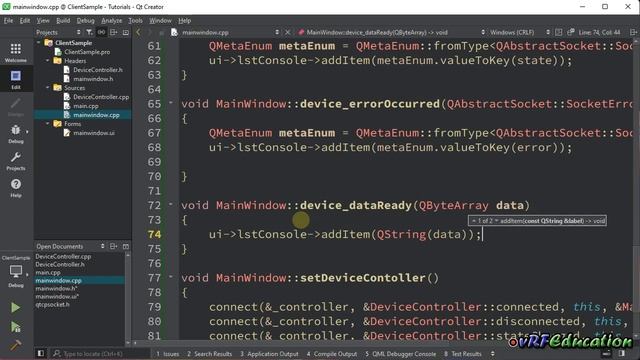The image size is (640, 360).
Task: Open the Projects mode wrench icon
Action: click(x=16, y=161)
